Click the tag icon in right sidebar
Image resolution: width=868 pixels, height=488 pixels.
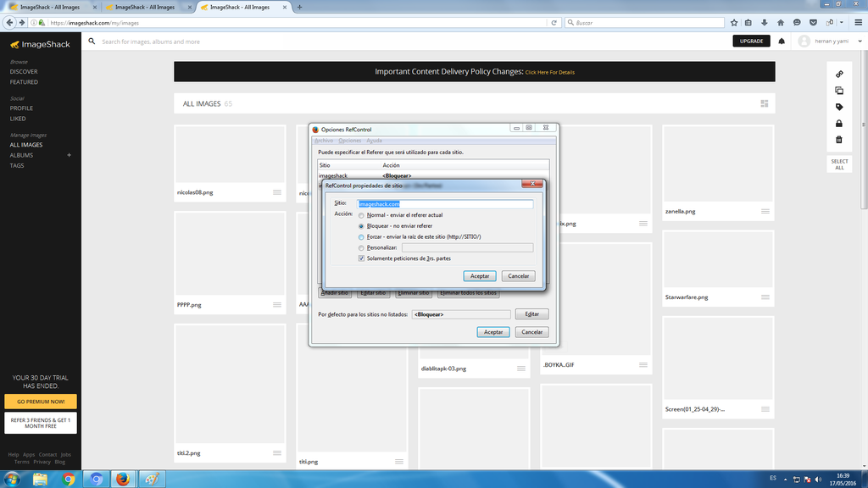839,108
